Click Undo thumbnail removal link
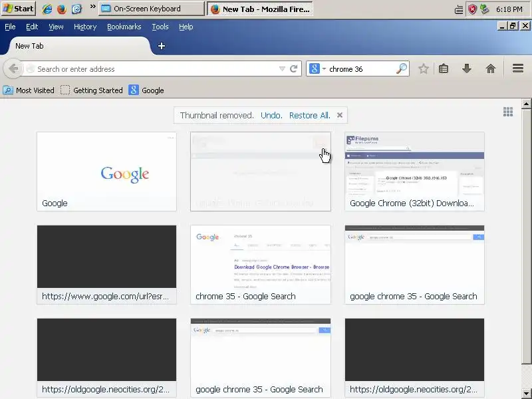532x399 pixels. (x=271, y=115)
